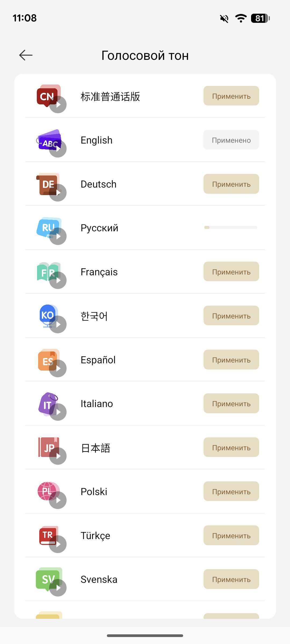290x644 pixels.
Task: Tap the Wi-Fi status icon
Action: pyautogui.click(x=241, y=18)
